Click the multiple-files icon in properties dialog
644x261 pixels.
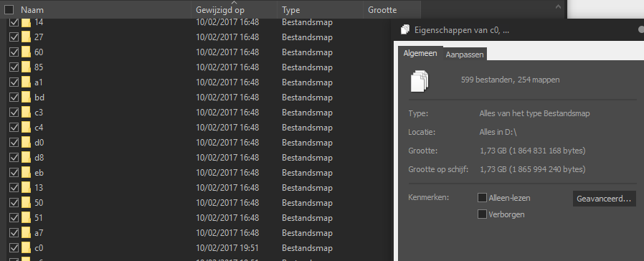click(420, 81)
